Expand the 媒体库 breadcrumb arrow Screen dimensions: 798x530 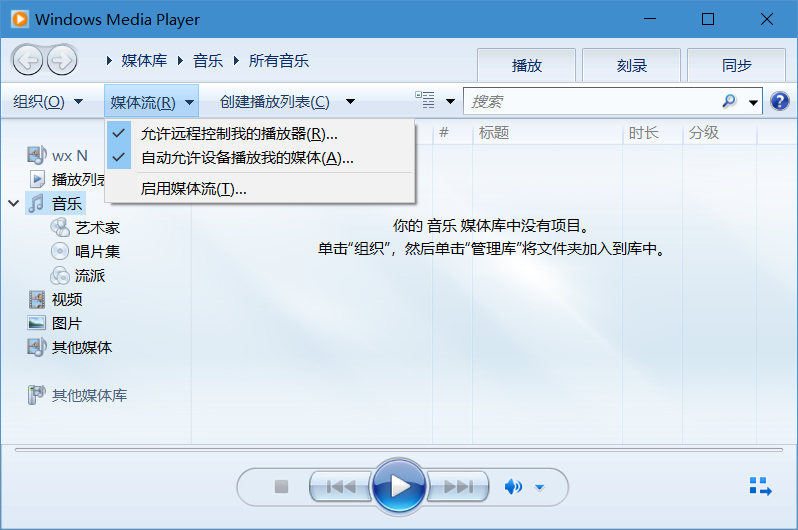[109, 61]
